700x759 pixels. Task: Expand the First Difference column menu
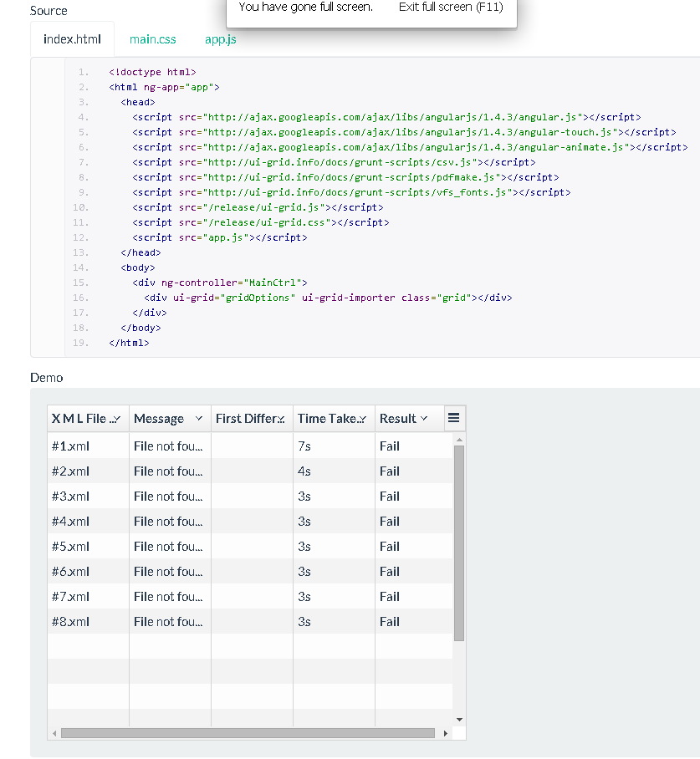coord(280,419)
